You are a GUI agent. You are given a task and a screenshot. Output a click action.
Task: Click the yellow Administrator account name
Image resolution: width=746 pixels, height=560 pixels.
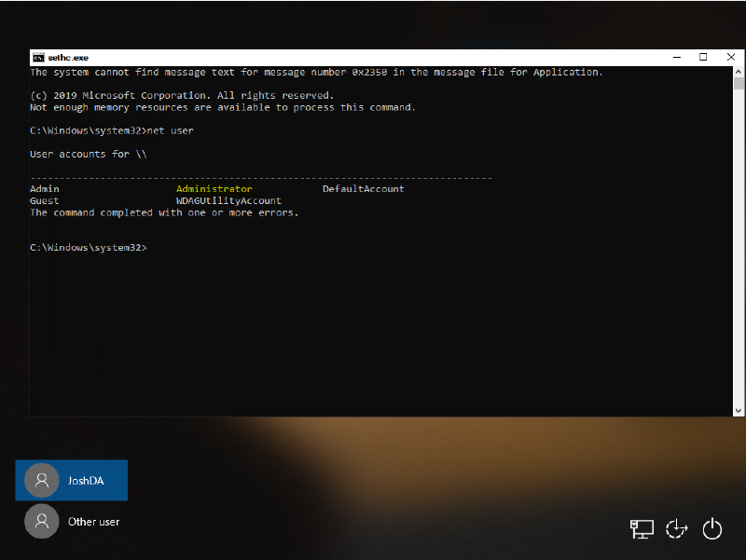pos(214,189)
